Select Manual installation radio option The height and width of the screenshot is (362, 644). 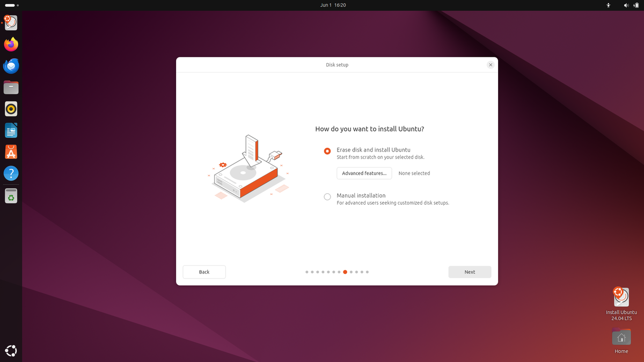[327, 197]
